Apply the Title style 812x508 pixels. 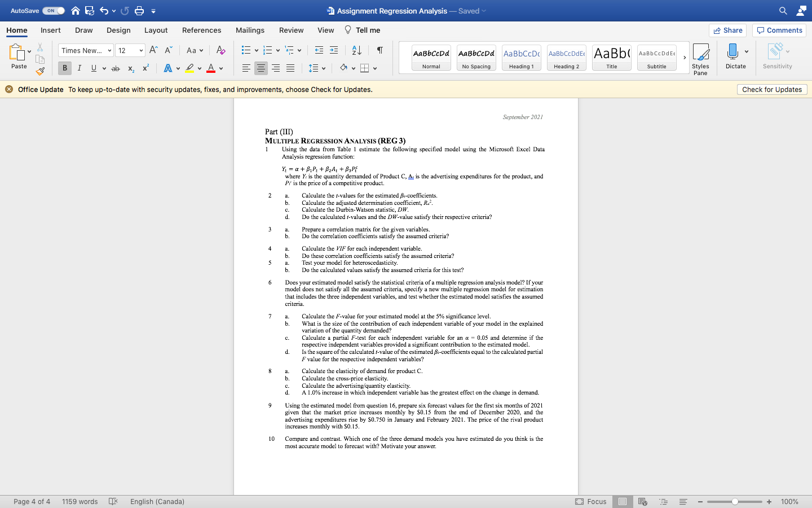[612, 58]
